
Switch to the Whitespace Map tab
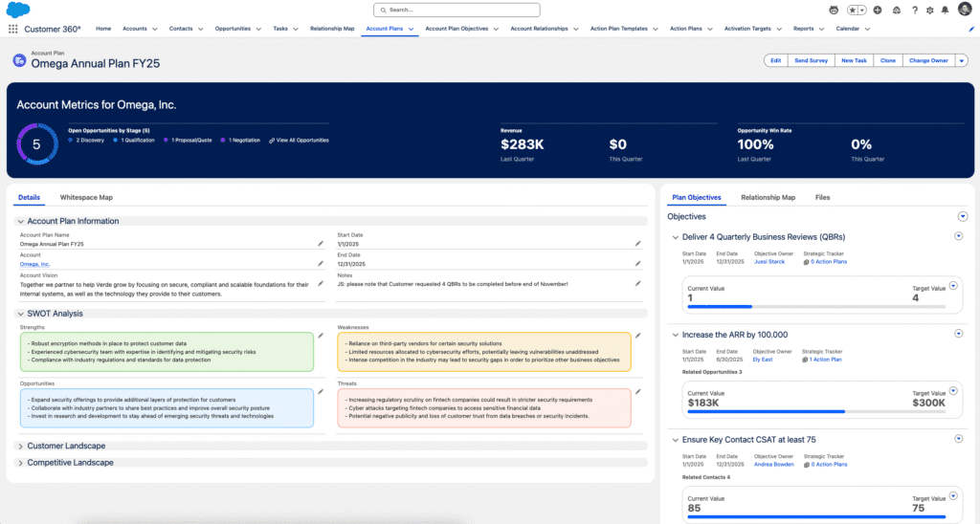click(86, 197)
